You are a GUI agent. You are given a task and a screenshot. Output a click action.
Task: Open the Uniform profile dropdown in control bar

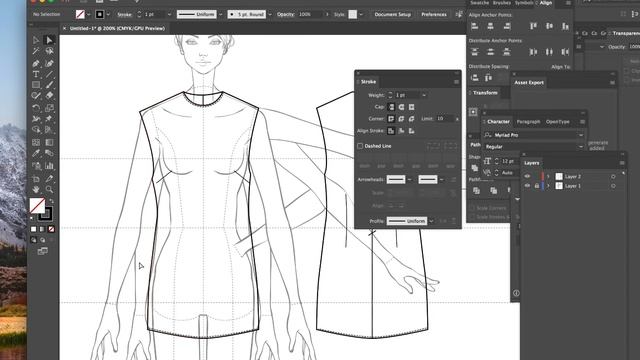click(x=221, y=14)
